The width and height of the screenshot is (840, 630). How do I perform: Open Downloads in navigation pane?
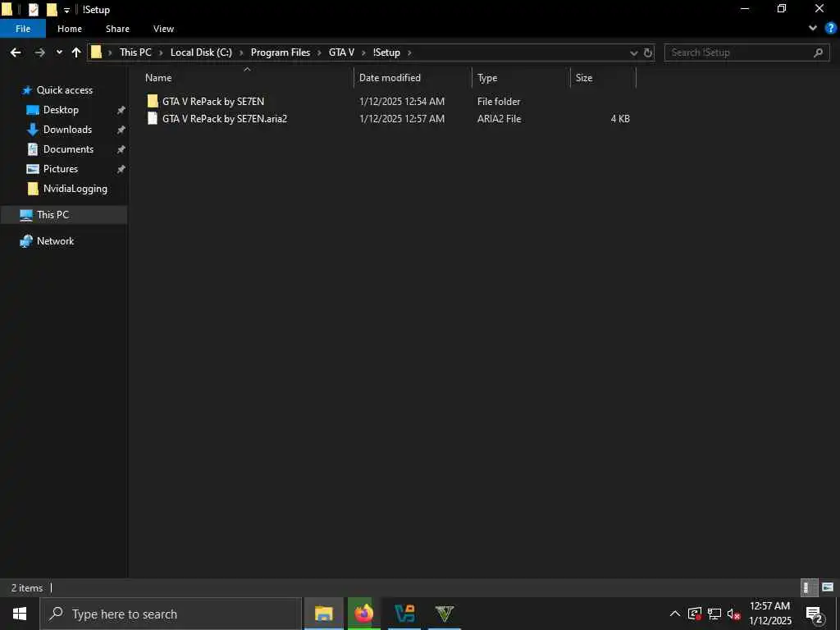click(67, 130)
